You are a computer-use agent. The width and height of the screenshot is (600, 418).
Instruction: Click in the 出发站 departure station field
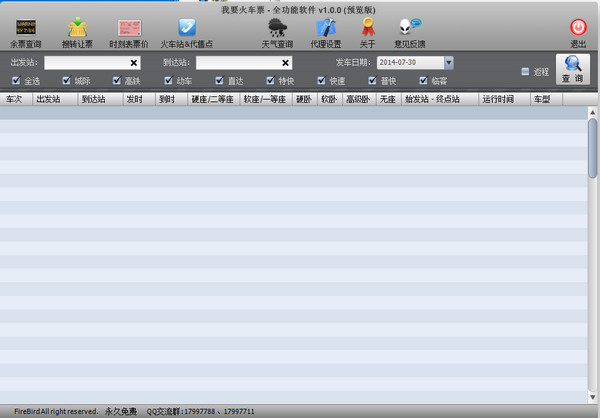(85, 63)
